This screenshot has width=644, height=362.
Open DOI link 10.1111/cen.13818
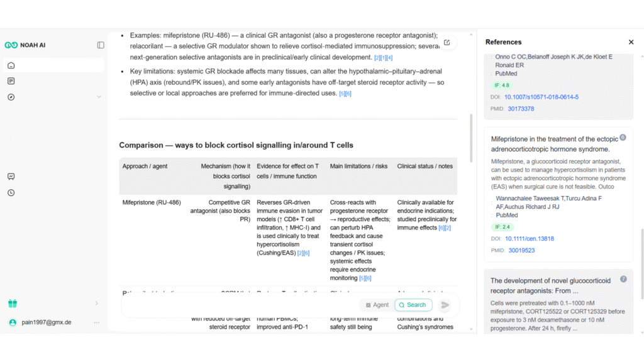pyautogui.click(x=529, y=239)
